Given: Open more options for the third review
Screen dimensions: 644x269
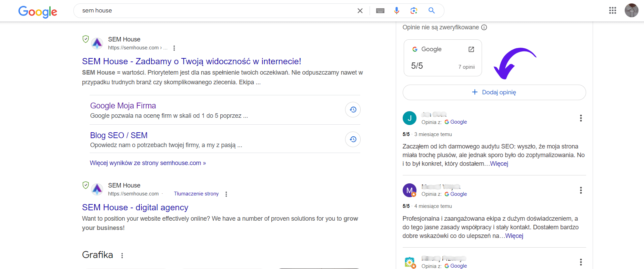Looking at the screenshot, I should [x=581, y=262].
